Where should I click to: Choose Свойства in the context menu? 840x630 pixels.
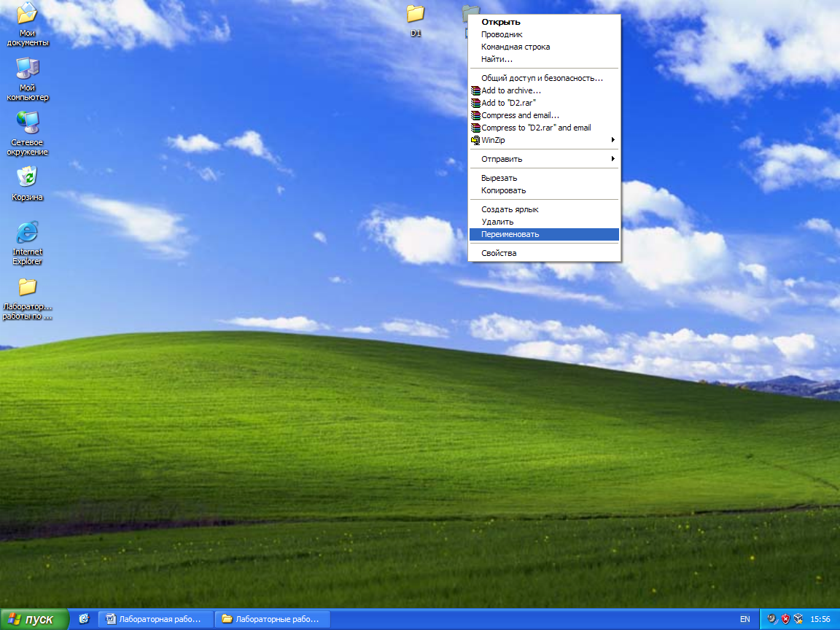[x=544, y=253]
